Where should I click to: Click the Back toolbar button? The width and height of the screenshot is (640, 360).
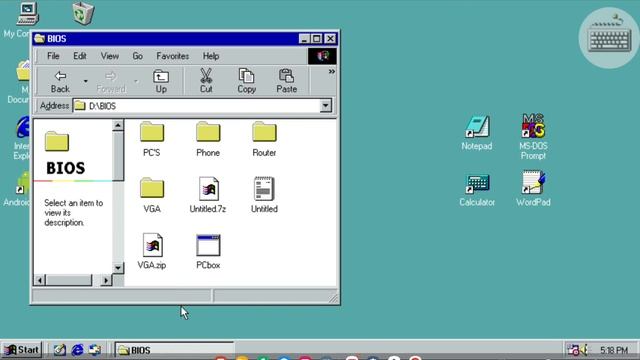[x=60, y=82]
